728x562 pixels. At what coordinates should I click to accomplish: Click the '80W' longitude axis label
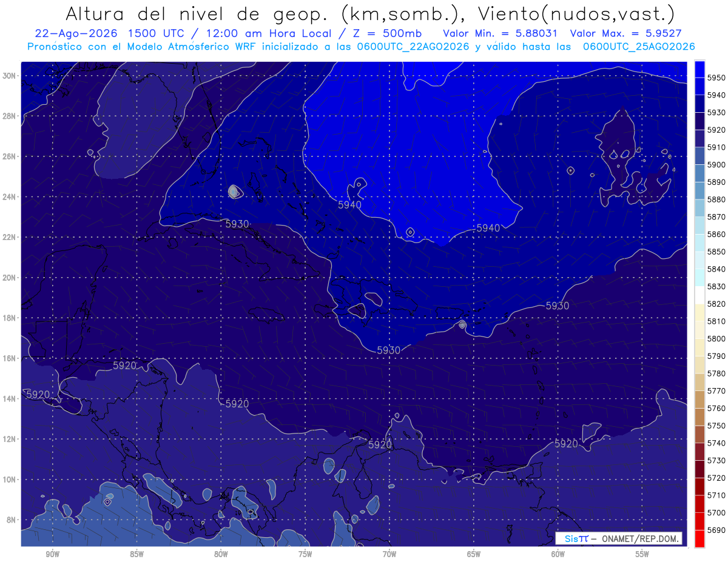[x=221, y=554]
